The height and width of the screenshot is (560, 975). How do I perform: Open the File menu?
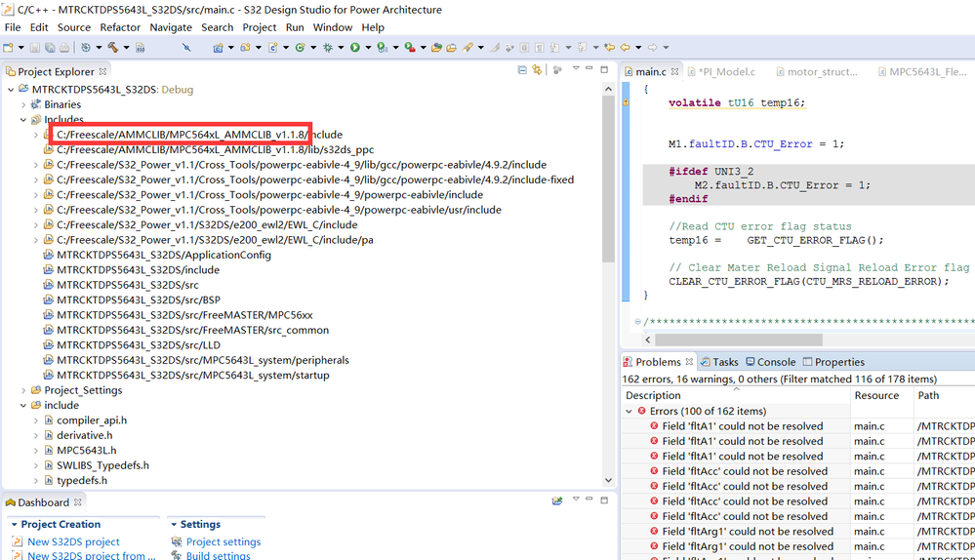pos(13,27)
